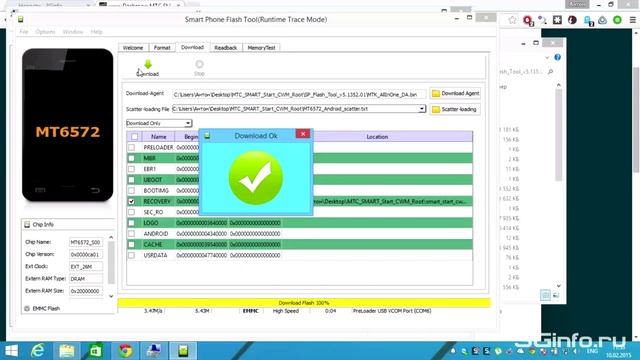Click the blue help icon in Explorer window

(558, 58)
